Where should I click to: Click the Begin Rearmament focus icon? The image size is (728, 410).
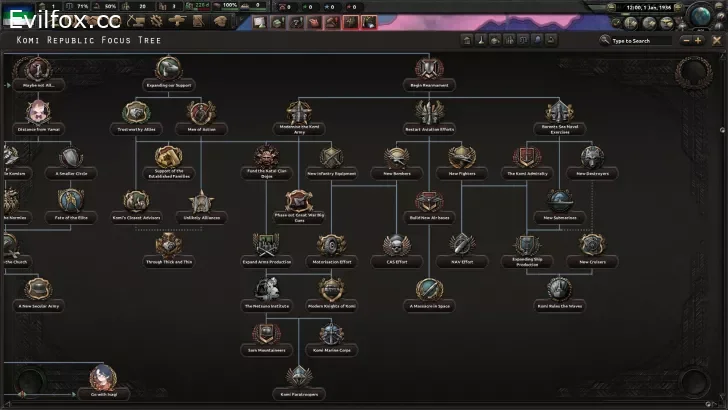(429, 69)
